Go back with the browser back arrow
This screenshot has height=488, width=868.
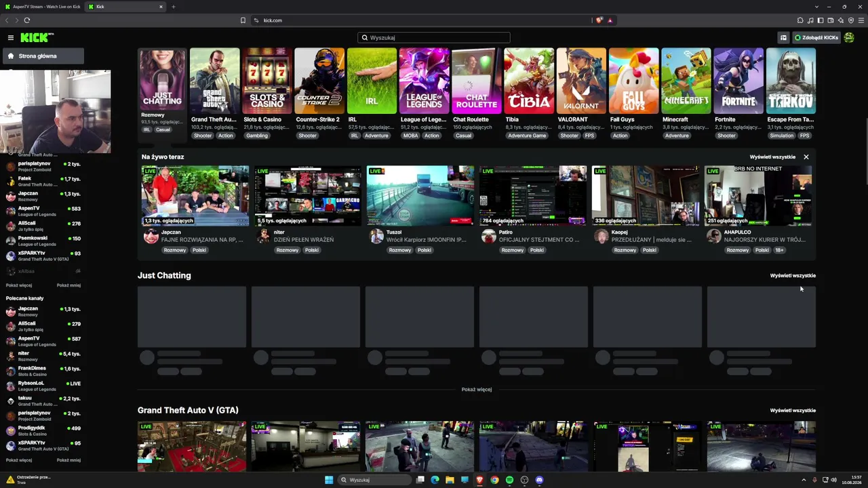click(7, 20)
